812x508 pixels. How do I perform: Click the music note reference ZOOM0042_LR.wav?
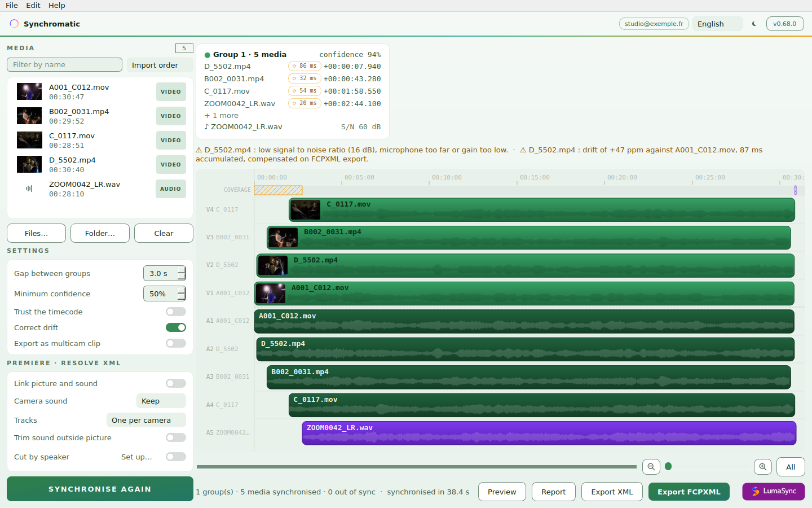243,127
